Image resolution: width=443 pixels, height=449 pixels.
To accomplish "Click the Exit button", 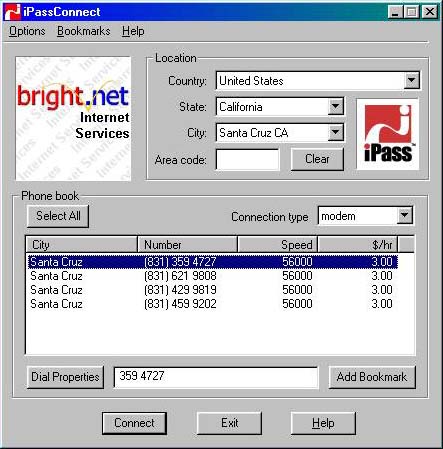I will (x=229, y=423).
